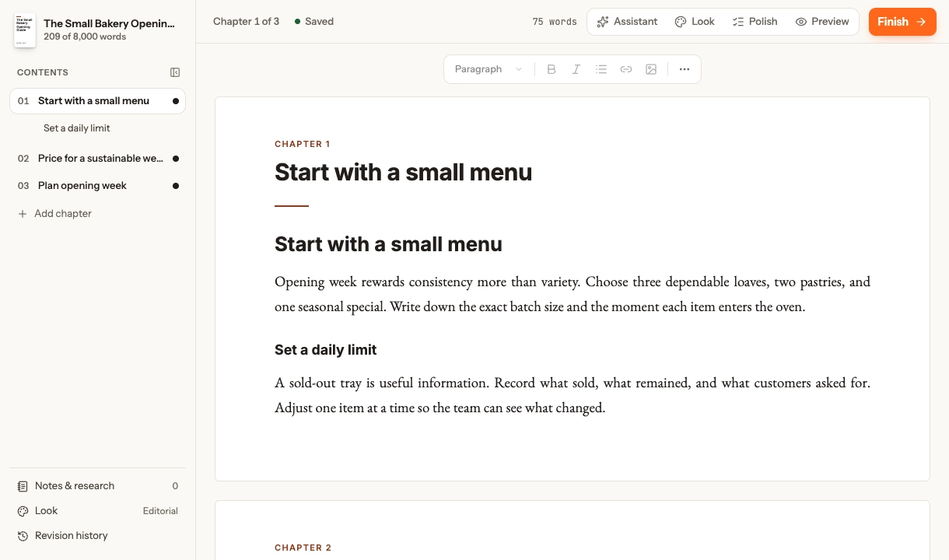Click the Notes & research notebook icon
Viewport: 949px width, 560px height.
[x=23, y=486]
